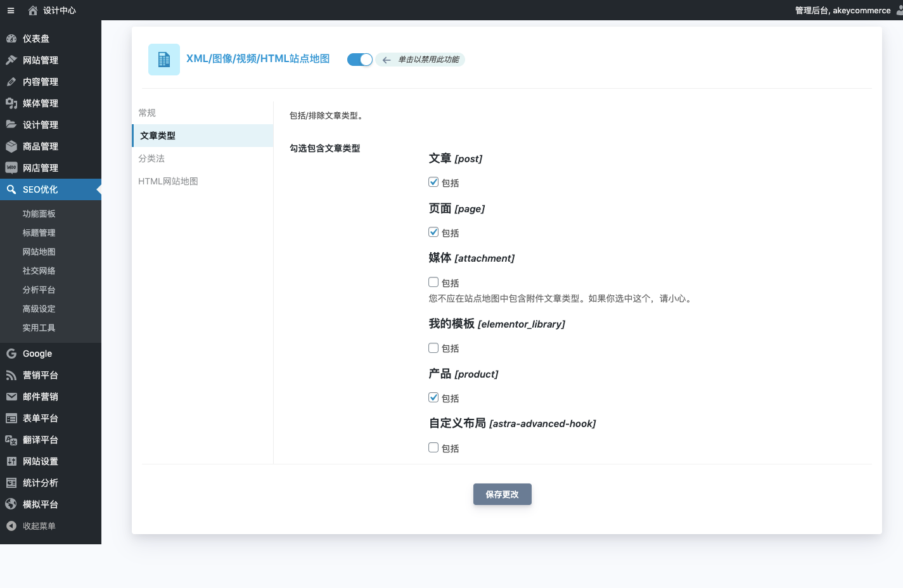
Task: Open the 内容管理 menu label
Action: coord(41,82)
